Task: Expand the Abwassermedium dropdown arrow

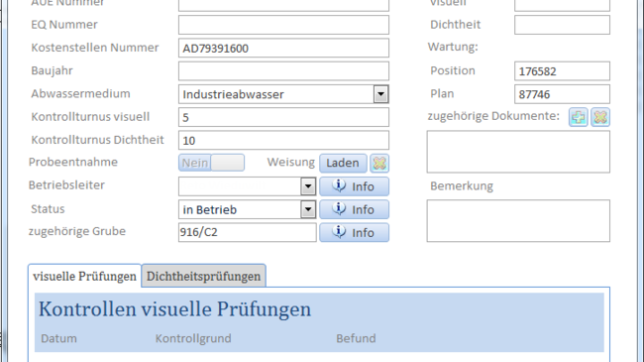Action: click(381, 94)
